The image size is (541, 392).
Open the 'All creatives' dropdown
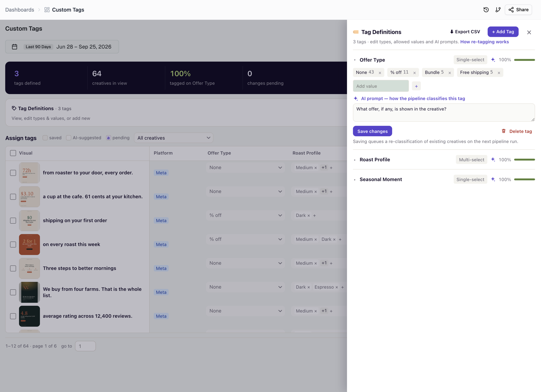(173, 138)
